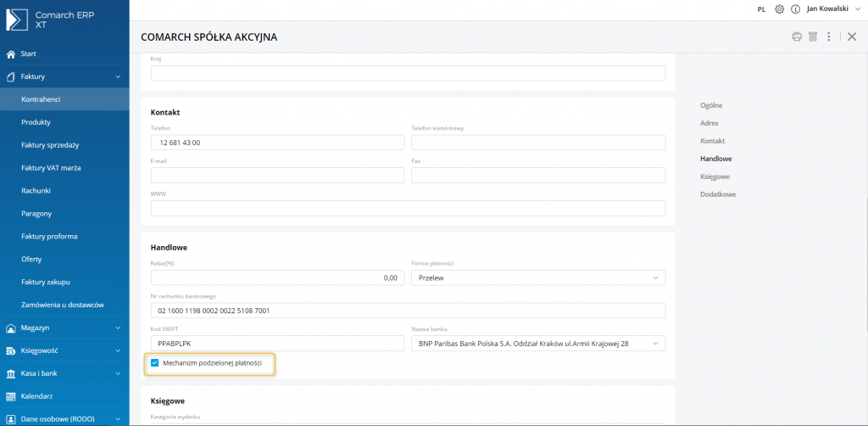Jump to Ogólne section
The height and width of the screenshot is (426, 868).
click(711, 105)
